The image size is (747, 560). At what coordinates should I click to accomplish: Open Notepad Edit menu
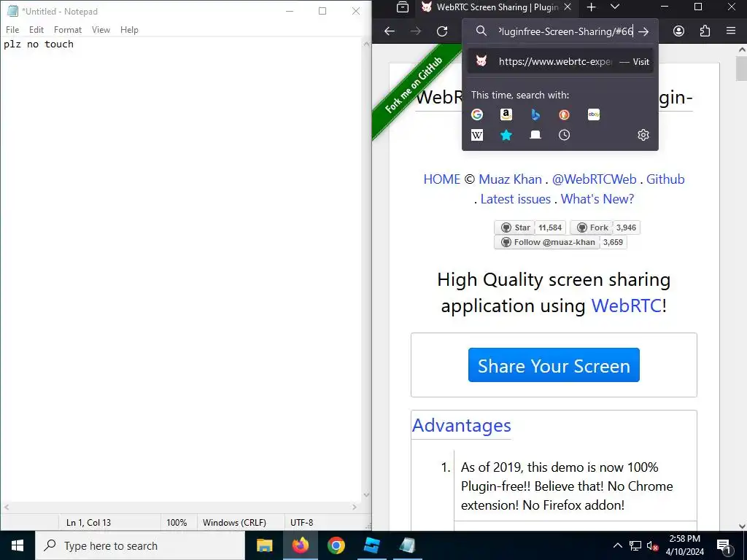(36, 29)
